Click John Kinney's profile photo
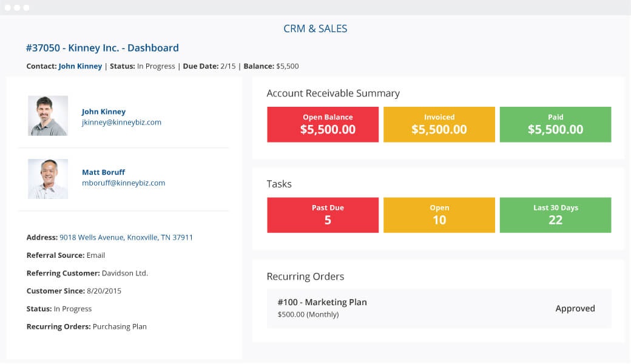 [48, 116]
